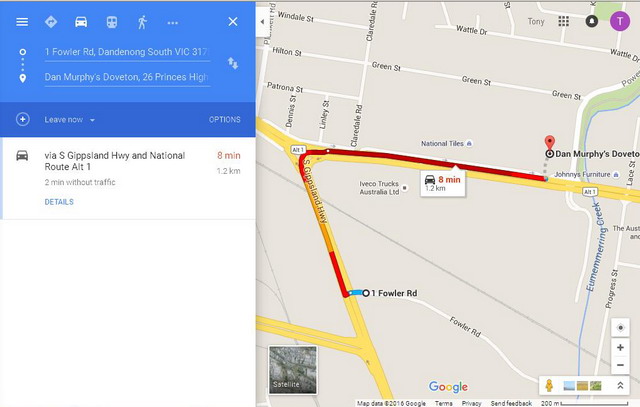Open route OPTIONS

tap(224, 120)
